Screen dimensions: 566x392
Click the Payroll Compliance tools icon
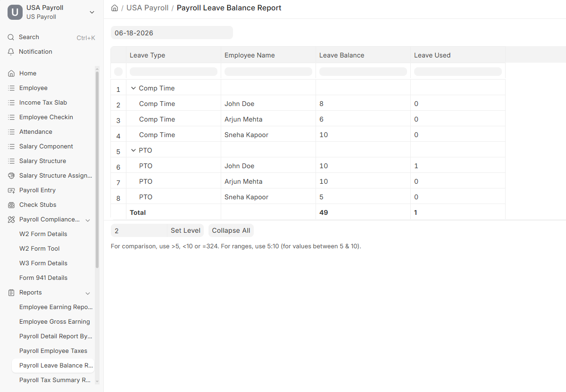coord(11,220)
